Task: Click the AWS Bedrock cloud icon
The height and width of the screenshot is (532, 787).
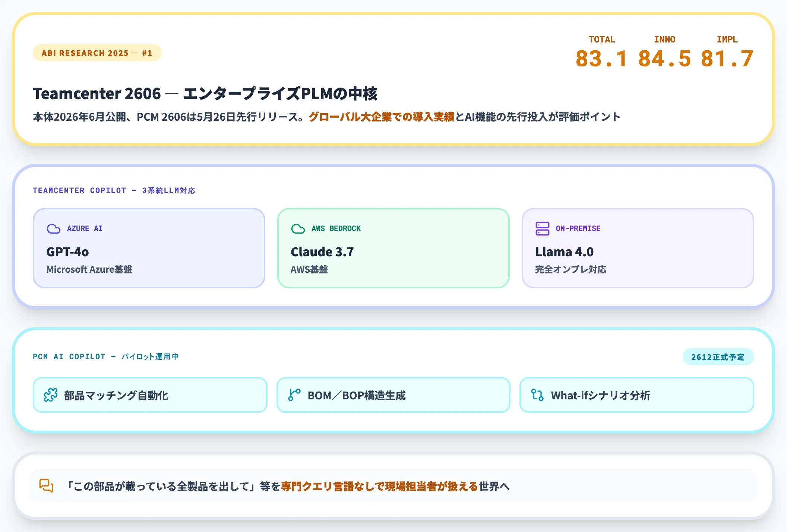Action: click(x=298, y=228)
